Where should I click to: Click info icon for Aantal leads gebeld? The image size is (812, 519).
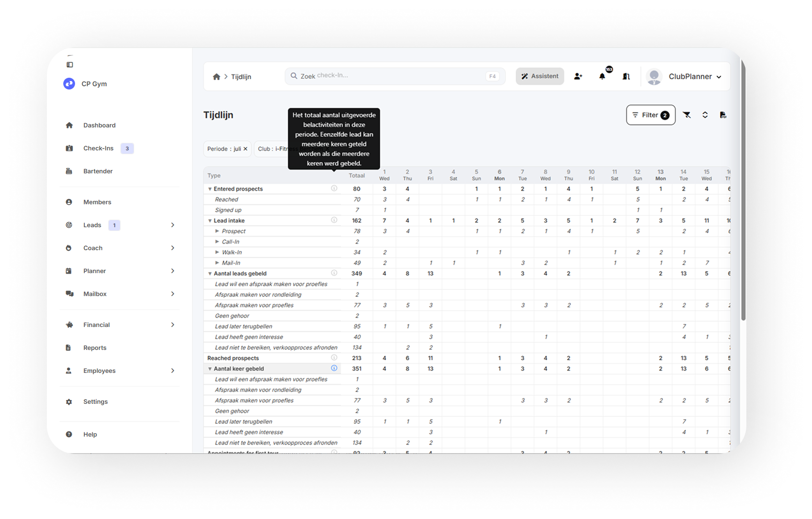click(x=334, y=273)
